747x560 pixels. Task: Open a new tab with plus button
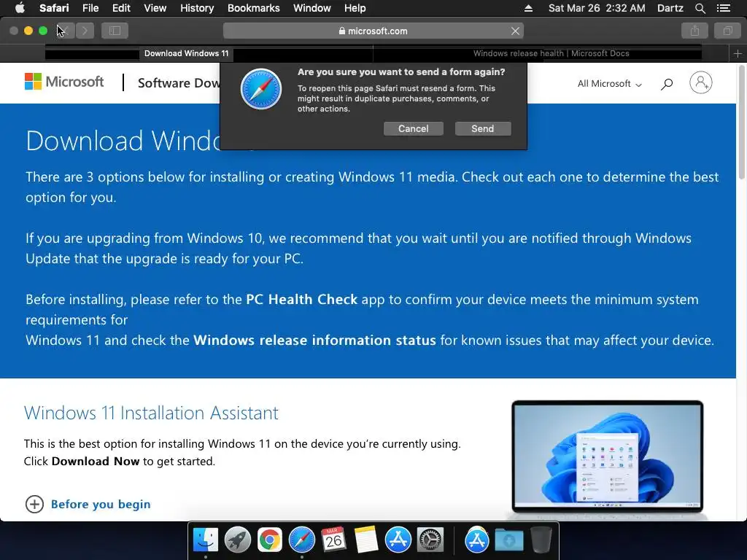click(738, 54)
